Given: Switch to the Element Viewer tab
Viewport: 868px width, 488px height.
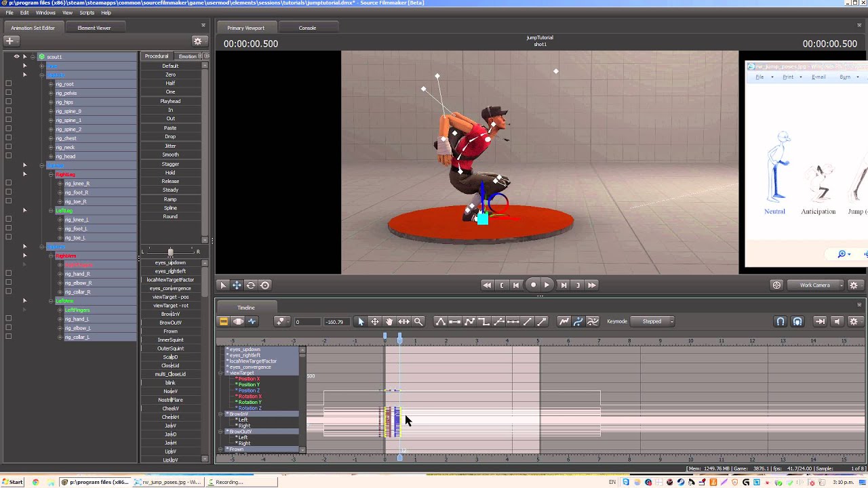Looking at the screenshot, I should coord(94,28).
